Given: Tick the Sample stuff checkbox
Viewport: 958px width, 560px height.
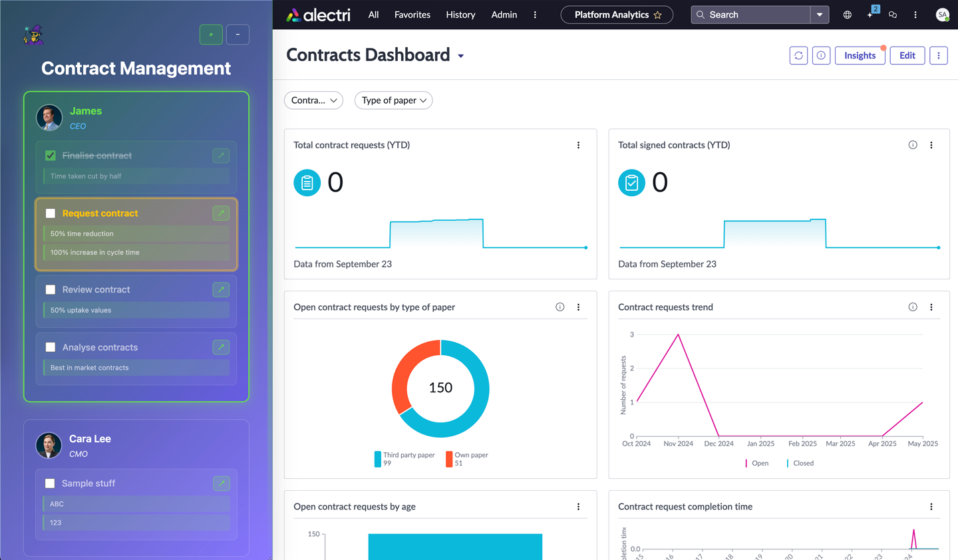Looking at the screenshot, I should pos(50,484).
